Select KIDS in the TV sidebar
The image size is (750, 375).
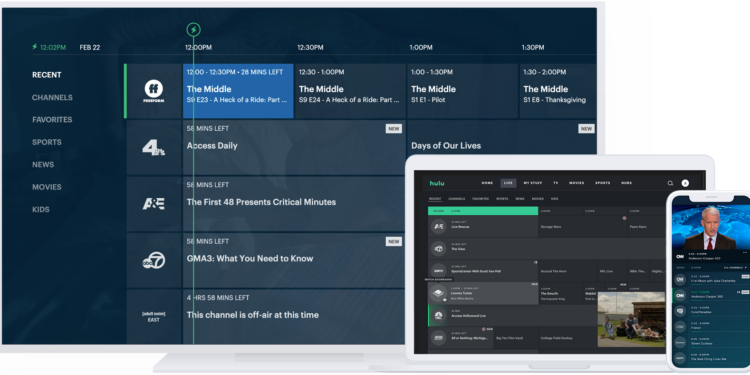tap(41, 210)
